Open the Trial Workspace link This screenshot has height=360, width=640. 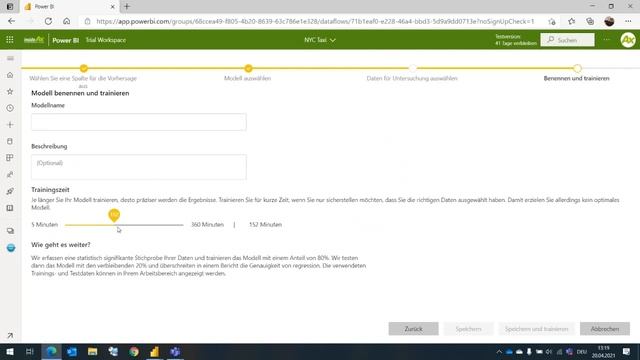(x=106, y=40)
